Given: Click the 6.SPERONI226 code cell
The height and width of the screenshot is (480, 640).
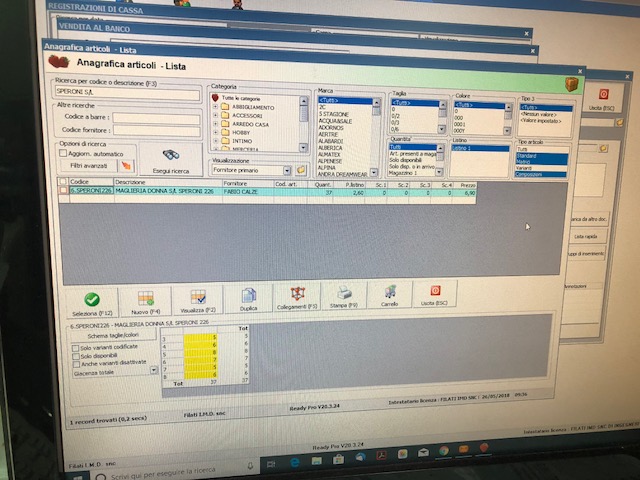Looking at the screenshot, I should pyautogui.click(x=91, y=190).
